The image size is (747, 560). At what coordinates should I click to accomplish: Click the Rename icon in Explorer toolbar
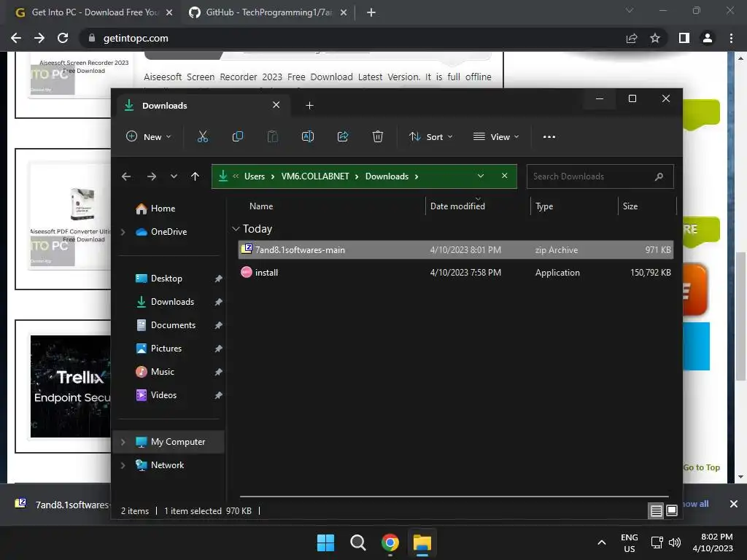pos(308,136)
